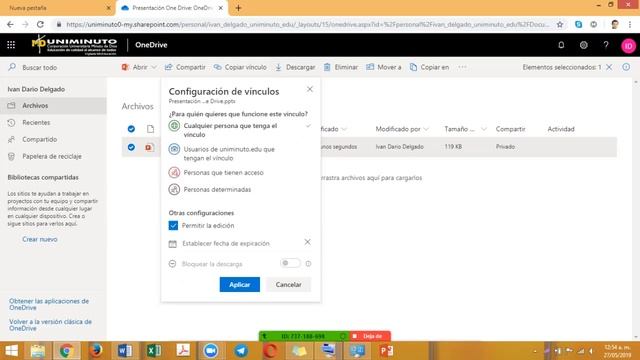Viewport: 640px width, 360px height.
Task: Open Firefox from taskbar
Action: [96, 351]
